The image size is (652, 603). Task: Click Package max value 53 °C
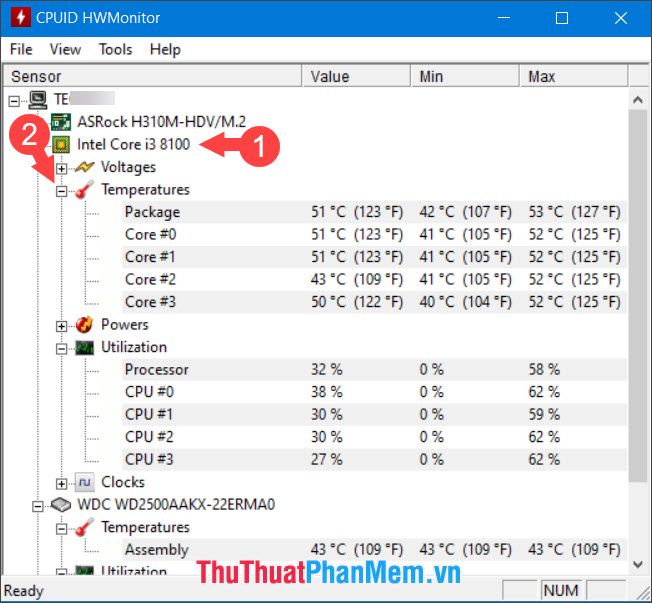[574, 212]
